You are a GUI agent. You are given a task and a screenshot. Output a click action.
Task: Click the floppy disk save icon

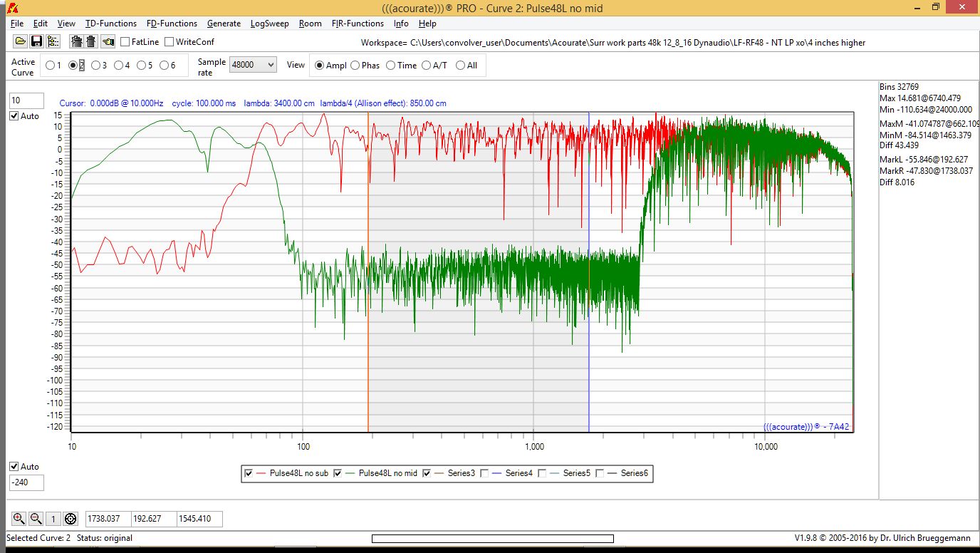click(36, 41)
